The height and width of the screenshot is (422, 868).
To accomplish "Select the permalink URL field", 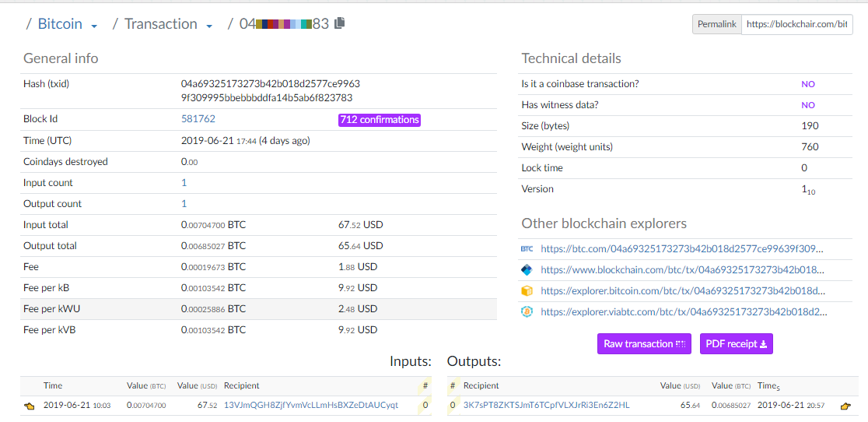I will (797, 24).
